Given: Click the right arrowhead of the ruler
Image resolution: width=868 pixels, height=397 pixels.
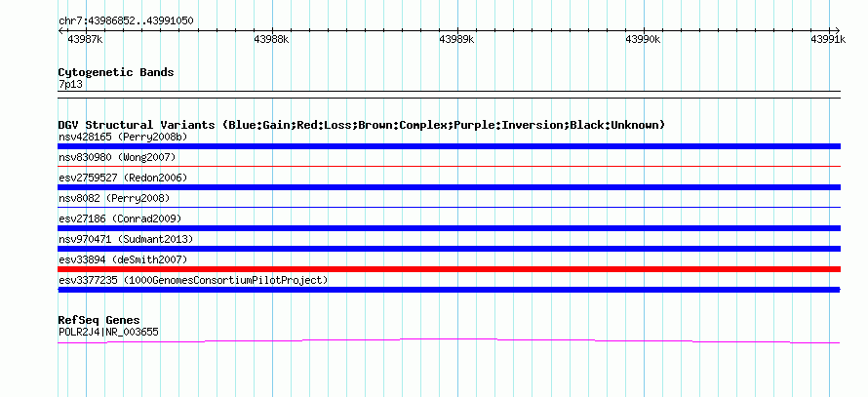Looking at the screenshot, I should (838, 30).
